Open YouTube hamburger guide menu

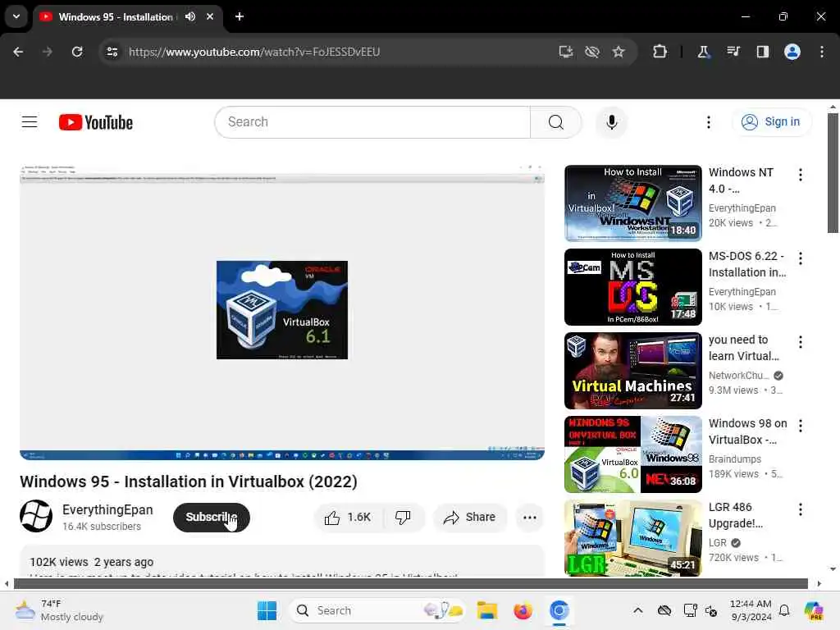(30, 122)
